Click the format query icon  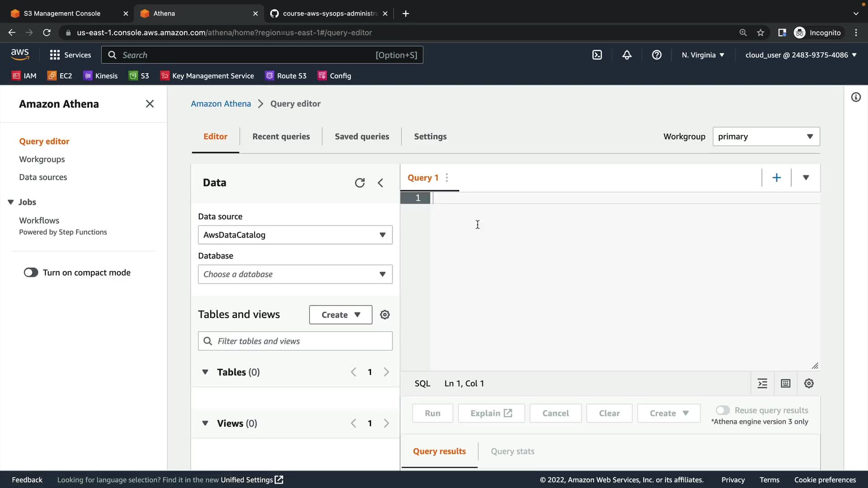coord(762,384)
